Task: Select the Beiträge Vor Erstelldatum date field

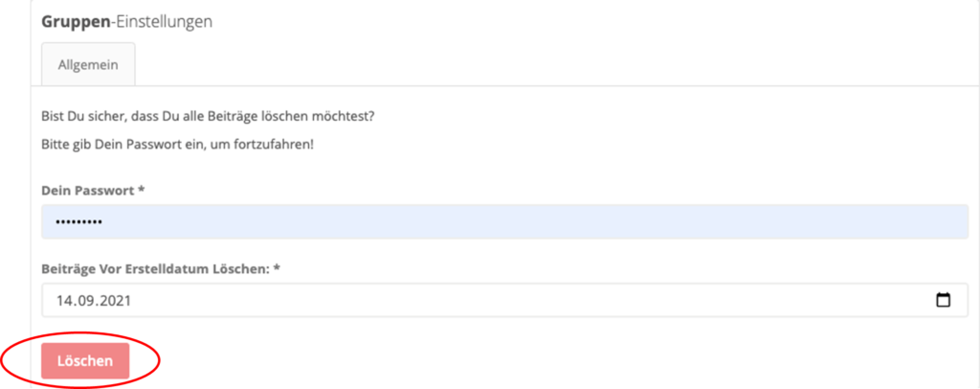Action: click(x=505, y=300)
